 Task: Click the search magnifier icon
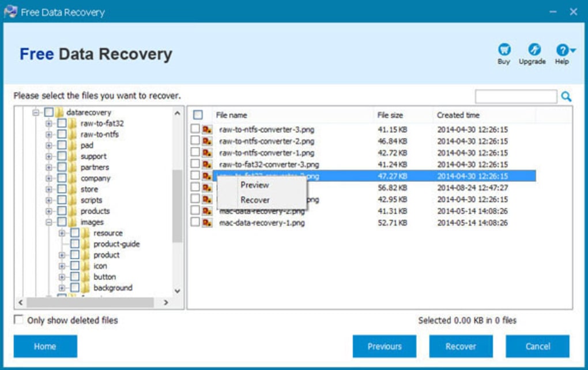(x=566, y=97)
